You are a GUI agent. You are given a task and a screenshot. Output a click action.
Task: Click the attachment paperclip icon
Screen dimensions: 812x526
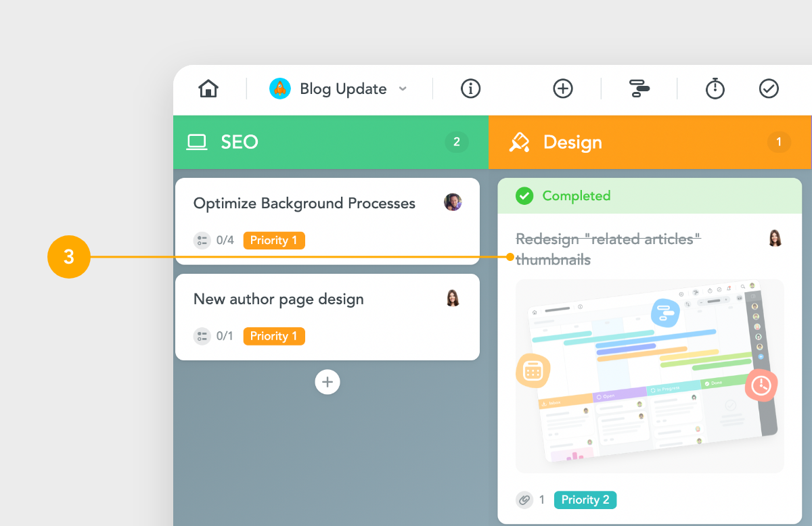point(524,500)
